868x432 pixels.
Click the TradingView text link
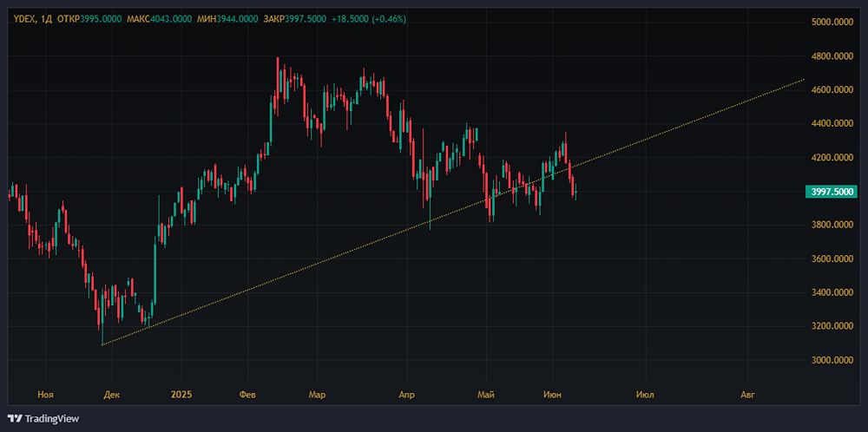[x=52, y=418]
